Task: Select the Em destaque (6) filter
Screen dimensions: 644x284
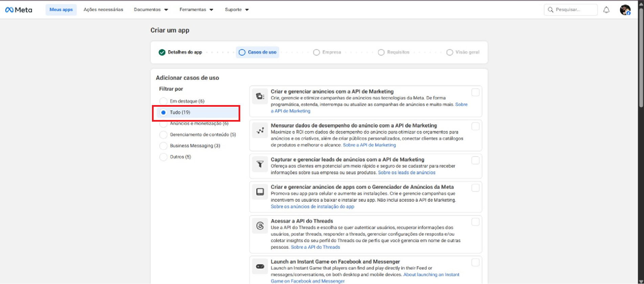Action: 163,101
